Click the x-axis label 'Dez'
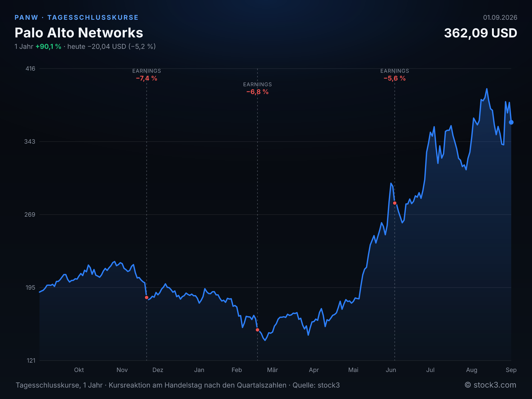The height and width of the screenshot is (399, 532). pyautogui.click(x=158, y=370)
